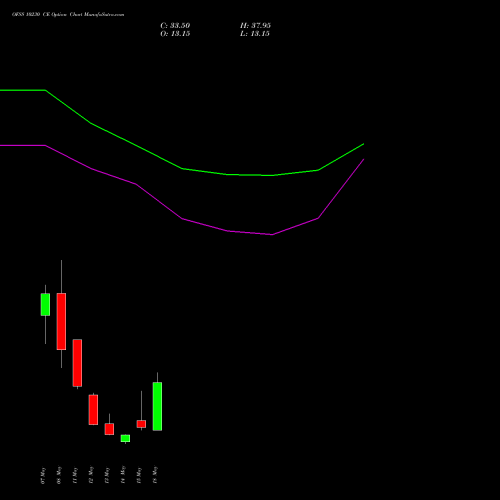Click the '07 May' axis date label
Image resolution: width=500 pixels, height=500 pixels.
pos(43,475)
